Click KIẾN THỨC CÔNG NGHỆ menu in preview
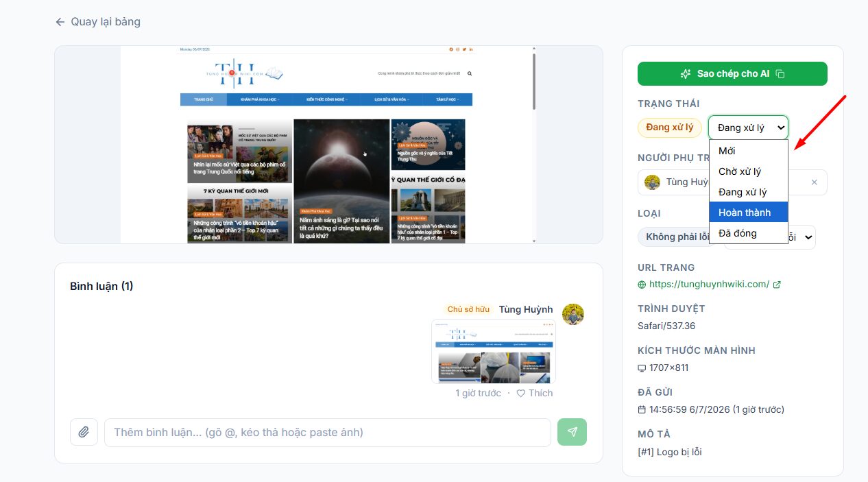868x482 pixels. click(327, 99)
